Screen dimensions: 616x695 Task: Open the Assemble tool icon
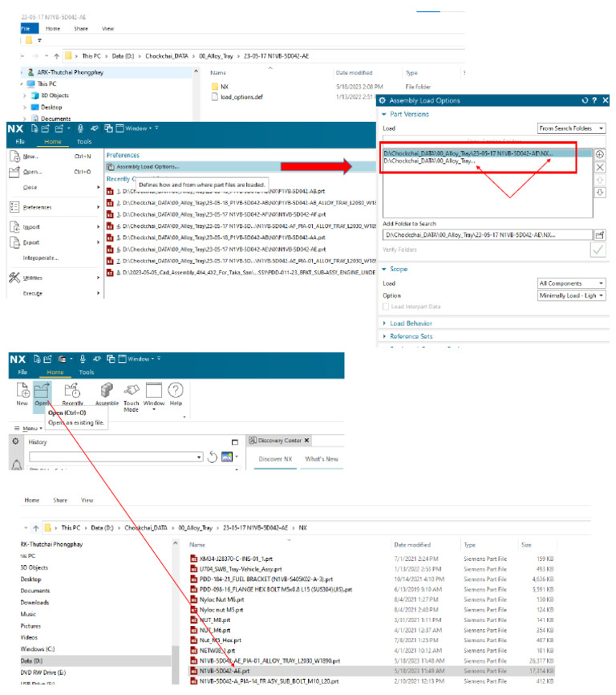(107, 394)
